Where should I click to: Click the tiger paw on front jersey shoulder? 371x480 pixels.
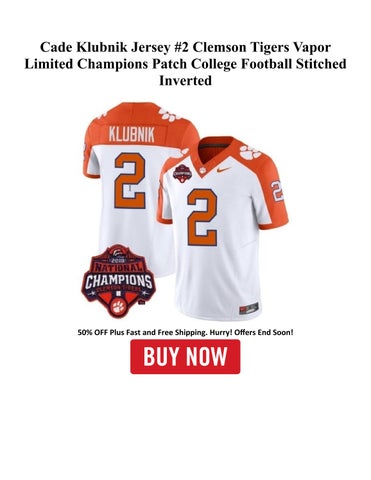pos(251,152)
